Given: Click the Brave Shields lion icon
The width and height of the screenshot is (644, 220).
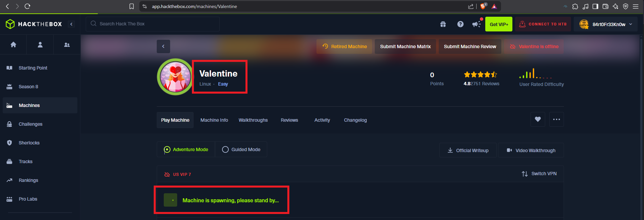Looking at the screenshot, I should tap(483, 6).
